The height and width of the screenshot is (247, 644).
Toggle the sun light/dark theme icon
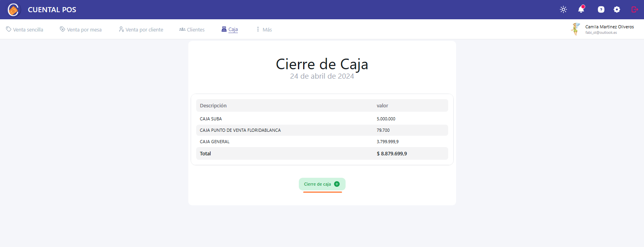pyautogui.click(x=563, y=9)
